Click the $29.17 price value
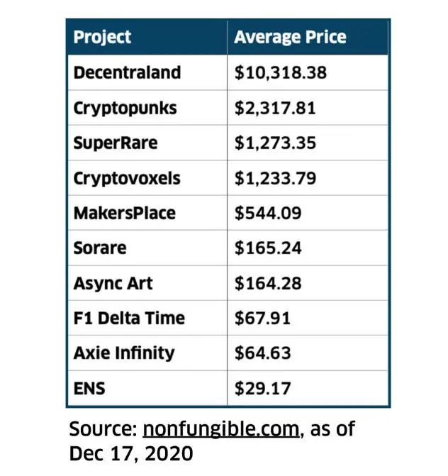 point(262,388)
